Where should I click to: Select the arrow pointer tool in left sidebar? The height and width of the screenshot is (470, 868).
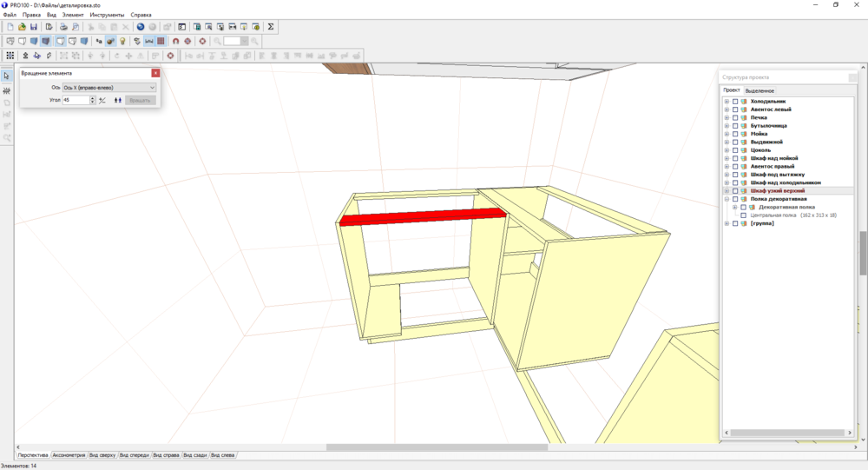[x=7, y=76]
